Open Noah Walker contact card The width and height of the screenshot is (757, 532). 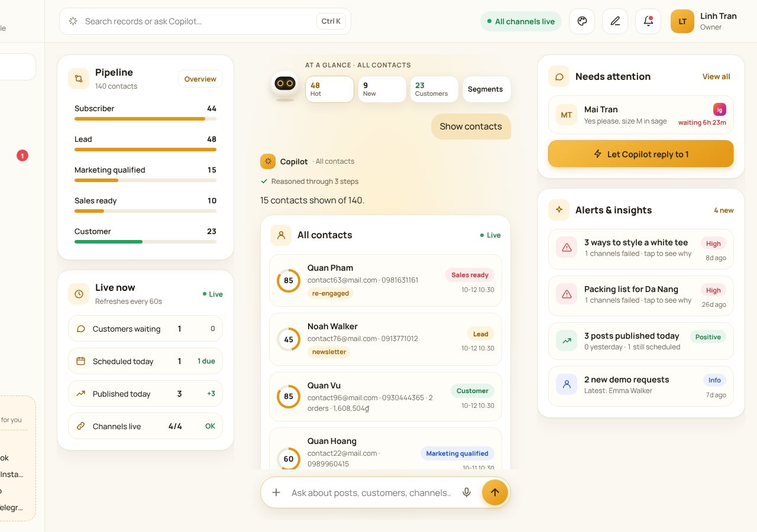click(x=386, y=339)
